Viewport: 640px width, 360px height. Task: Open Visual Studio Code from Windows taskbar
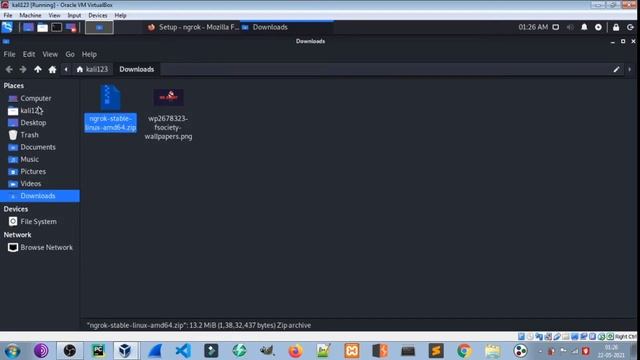click(183, 351)
